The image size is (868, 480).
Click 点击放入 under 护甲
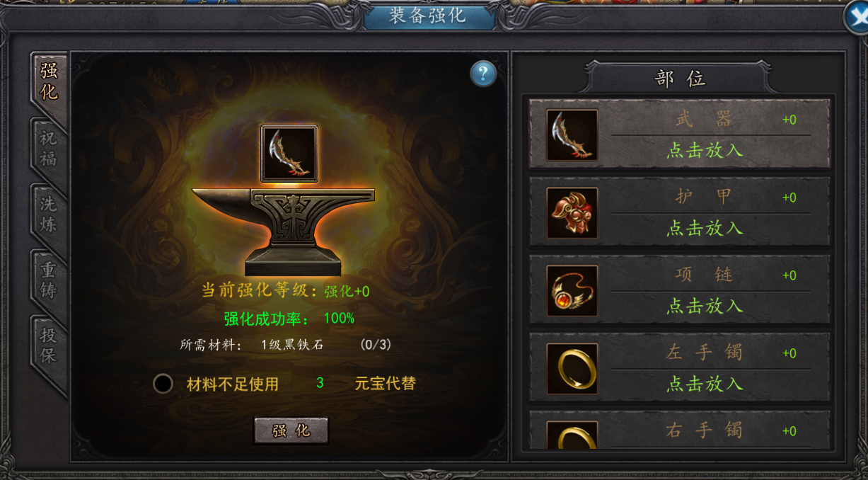click(705, 228)
